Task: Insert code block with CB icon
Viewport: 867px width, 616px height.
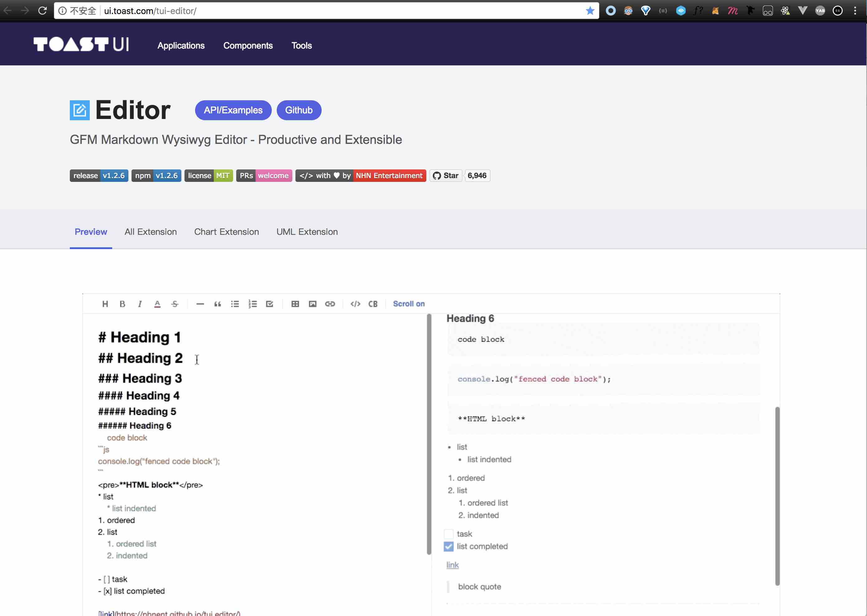Action: pos(373,304)
